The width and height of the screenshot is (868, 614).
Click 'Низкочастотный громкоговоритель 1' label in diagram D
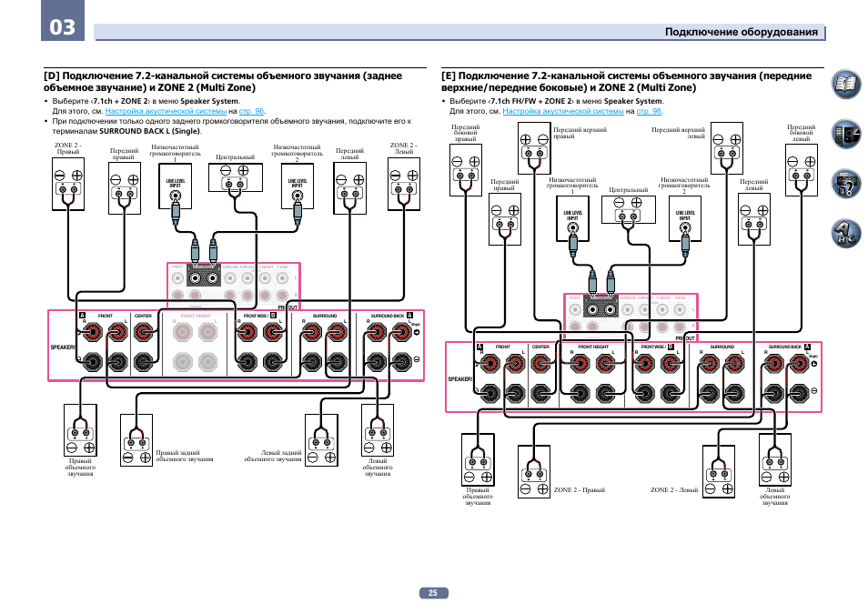pos(175,154)
